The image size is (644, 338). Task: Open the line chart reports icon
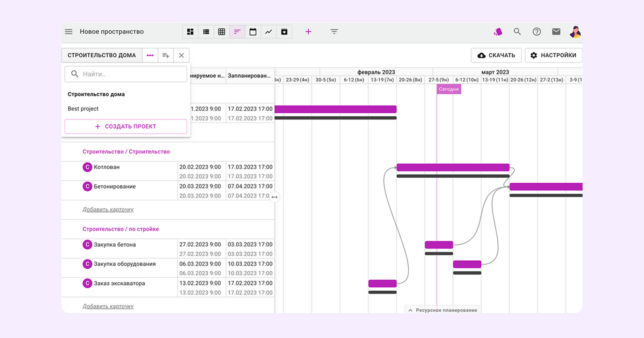point(268,32)
